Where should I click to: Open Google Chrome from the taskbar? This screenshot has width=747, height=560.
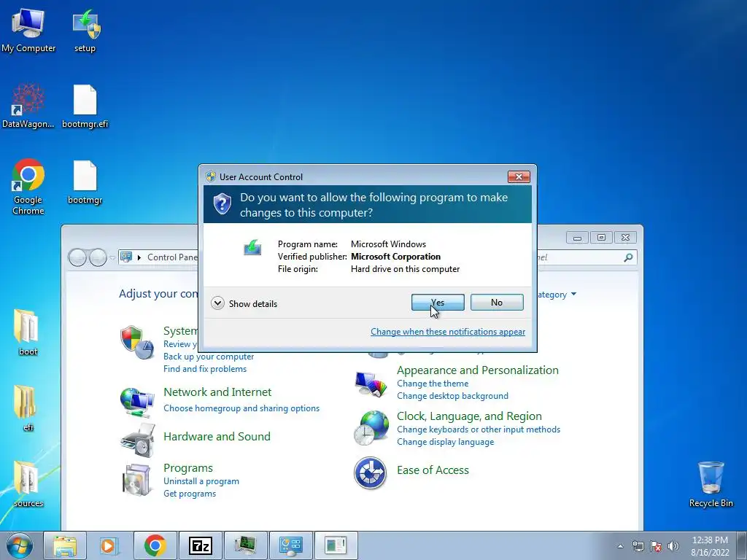(155, 545)
